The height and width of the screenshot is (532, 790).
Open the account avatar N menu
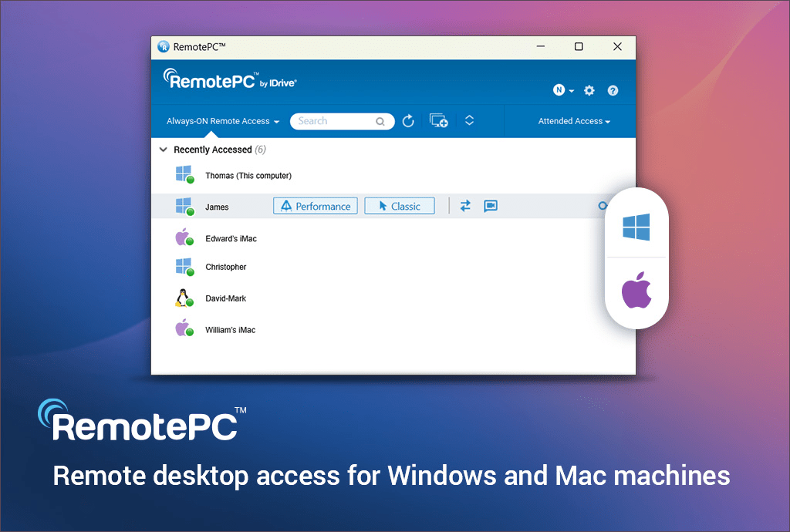pos(563,90)
